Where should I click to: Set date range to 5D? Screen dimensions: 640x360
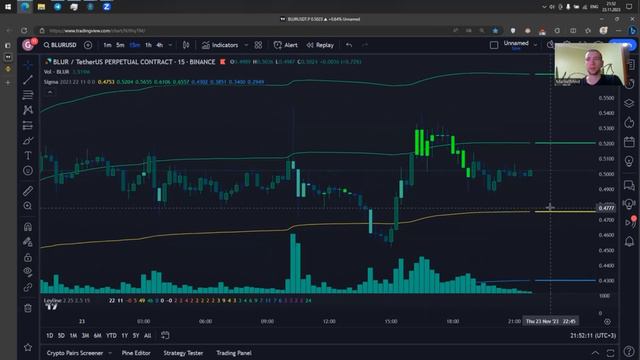(61, 336)
